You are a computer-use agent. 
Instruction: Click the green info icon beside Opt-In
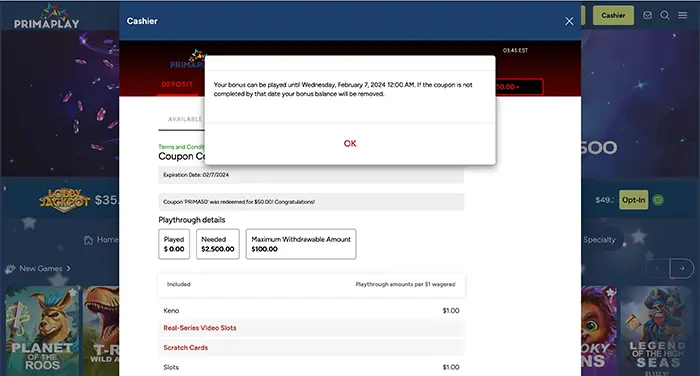pos(658,200)
